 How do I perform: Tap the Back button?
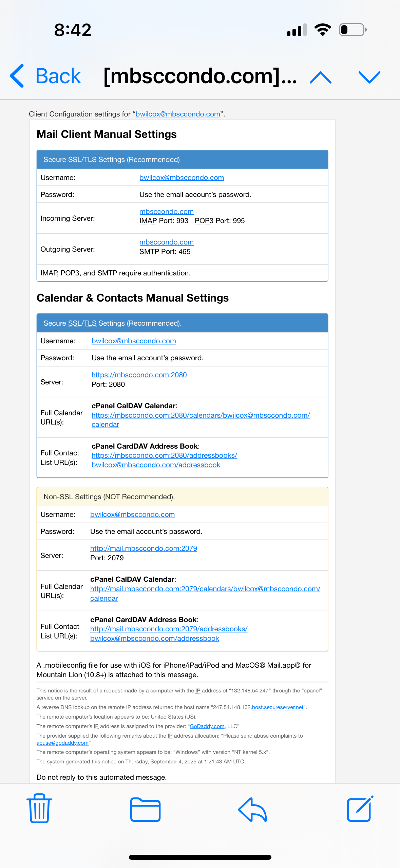tap(46, 76)
